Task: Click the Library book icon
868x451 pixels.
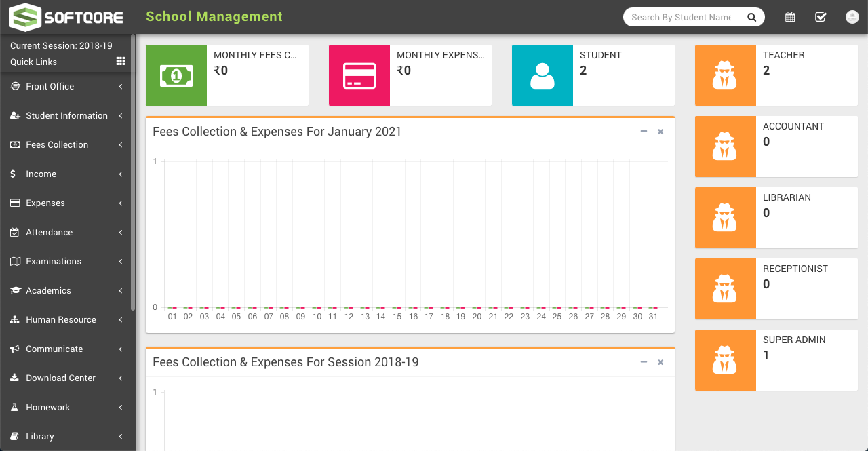Action: 14,436
